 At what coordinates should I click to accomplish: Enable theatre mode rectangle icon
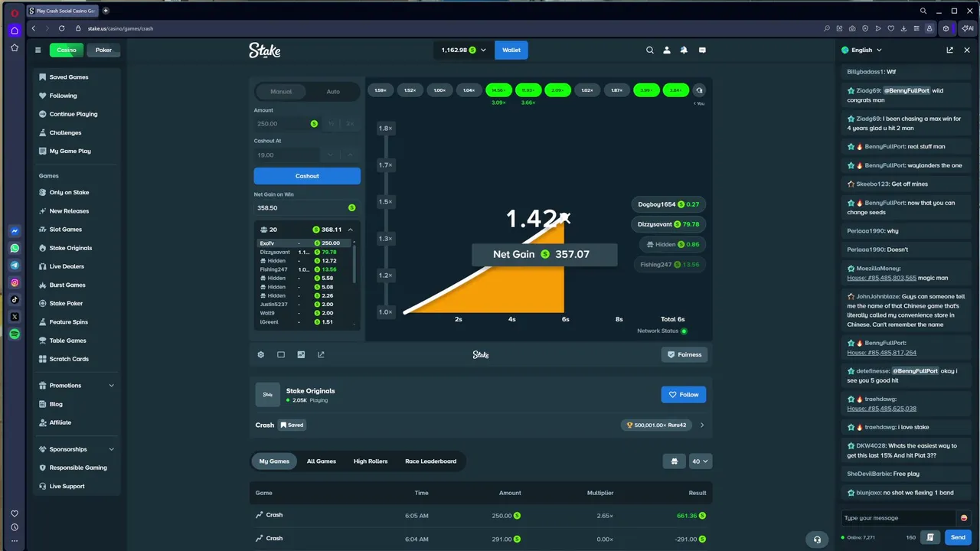pyautogui.click(x=281, y=354)
